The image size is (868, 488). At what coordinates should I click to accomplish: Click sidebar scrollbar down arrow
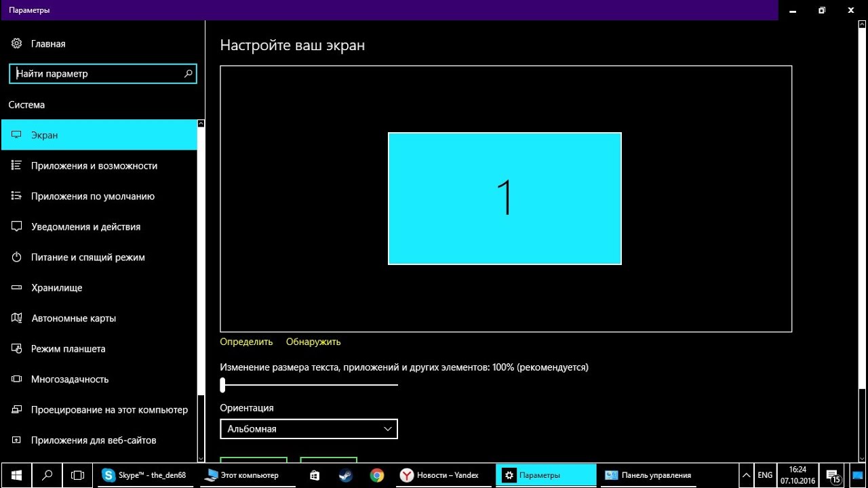[201, 459]
